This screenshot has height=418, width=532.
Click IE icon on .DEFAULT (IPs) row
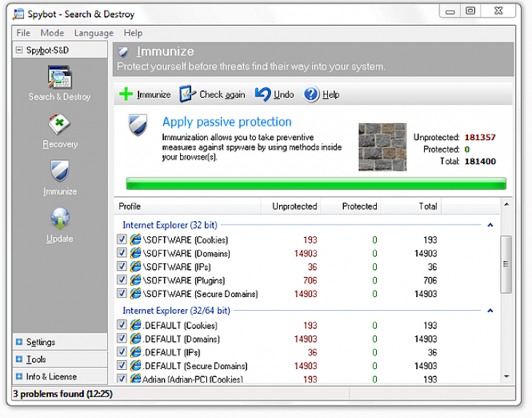(x=136, y=352)
